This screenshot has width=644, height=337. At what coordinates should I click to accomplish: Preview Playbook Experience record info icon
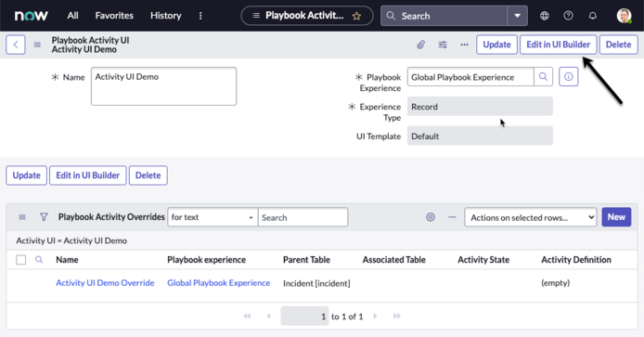[569, 77]
